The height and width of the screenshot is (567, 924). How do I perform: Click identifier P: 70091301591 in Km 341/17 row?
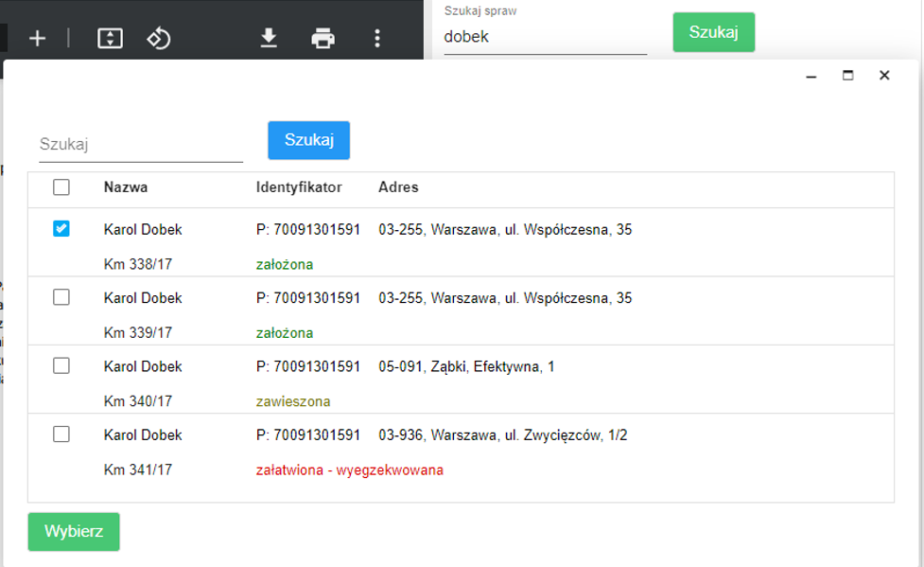click(308, 434)
